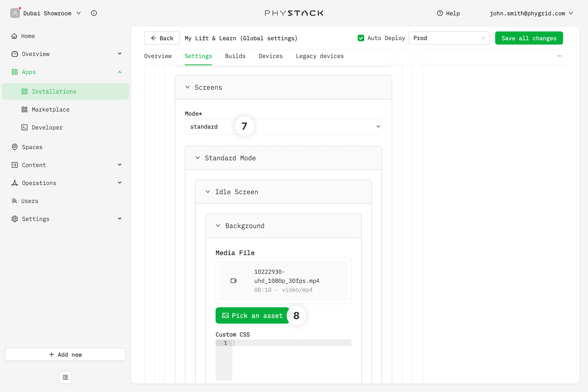Open the Legacy devices tab
This screenshot has height=392, width=588.
coord(320,56)
